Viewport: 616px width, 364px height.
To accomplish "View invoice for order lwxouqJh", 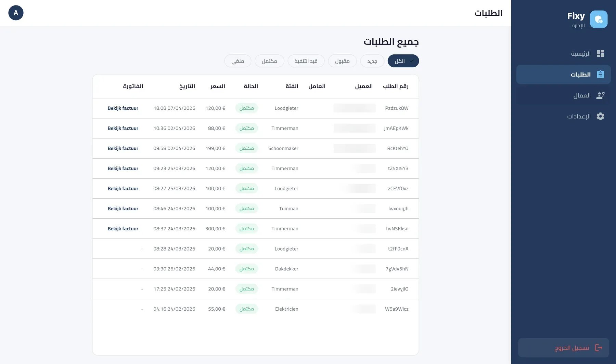I will coord(123,208).
